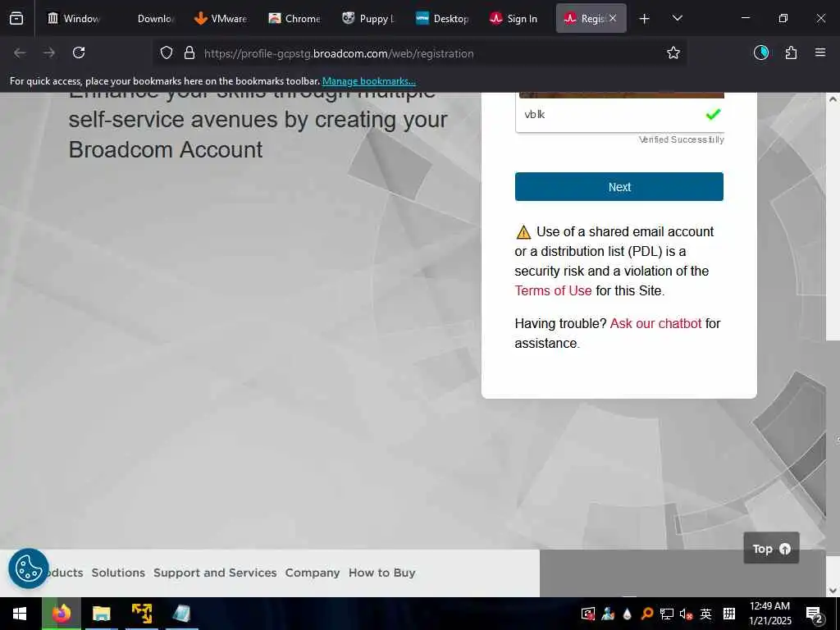
Task: Open Support and Services footer link
Action: pyautogui.click(x=215, y=573)
